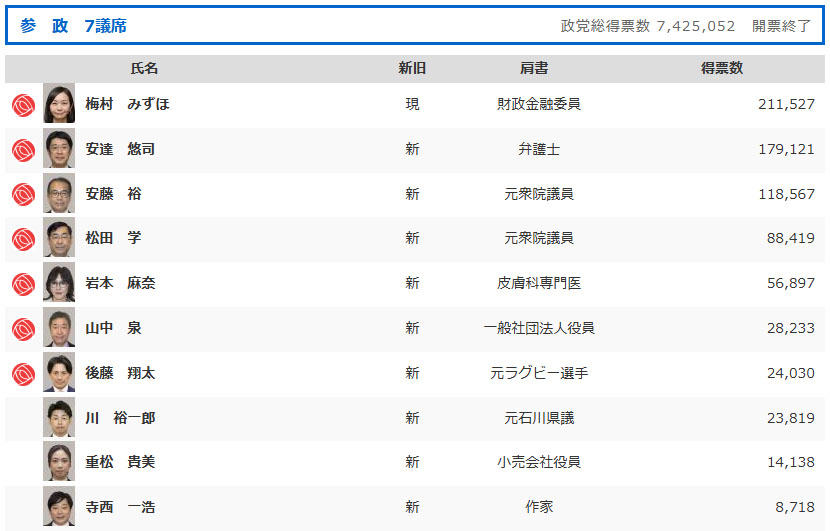The height and width of the screenshot is (531, 830).
Task: Select the candidate name 安藤 裕
Action: (113, 194)
